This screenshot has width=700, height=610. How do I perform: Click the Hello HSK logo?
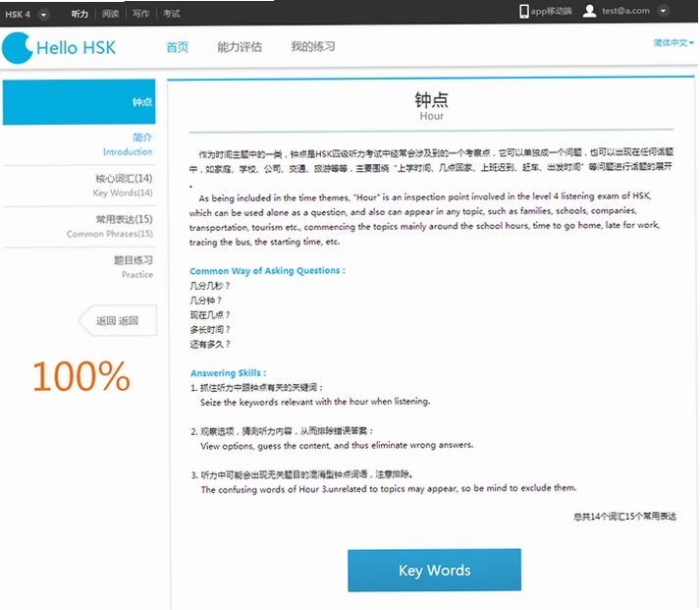pos(59,48)
